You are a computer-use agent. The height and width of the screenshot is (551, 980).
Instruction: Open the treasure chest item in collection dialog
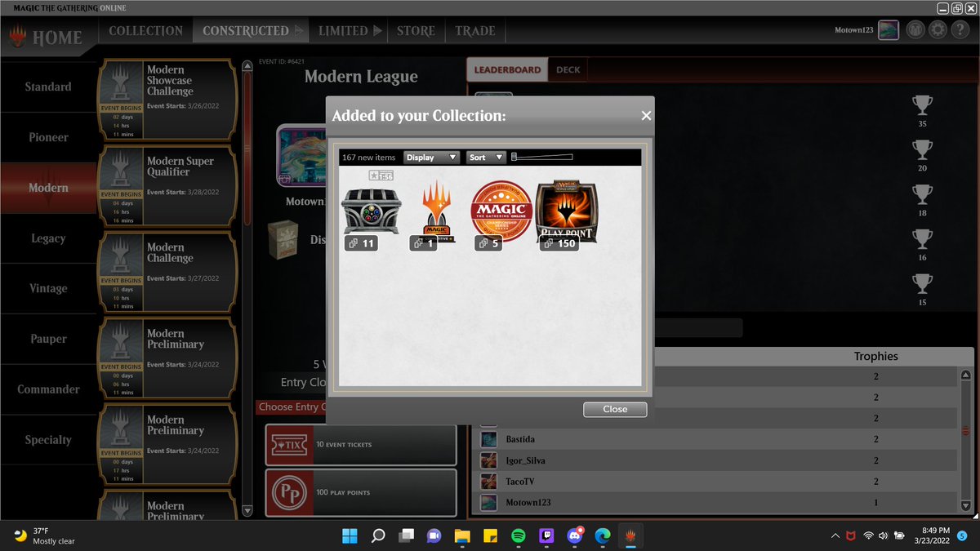tap(371, 211)
